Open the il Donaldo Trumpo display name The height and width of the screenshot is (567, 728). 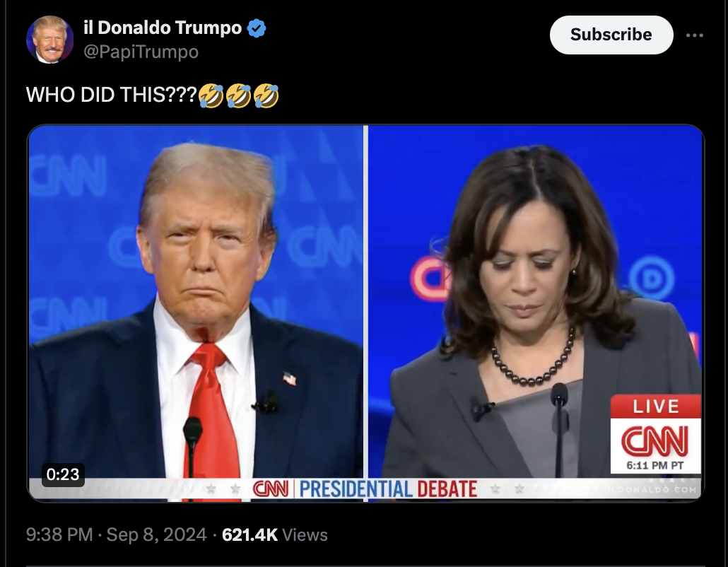(163, 28)
